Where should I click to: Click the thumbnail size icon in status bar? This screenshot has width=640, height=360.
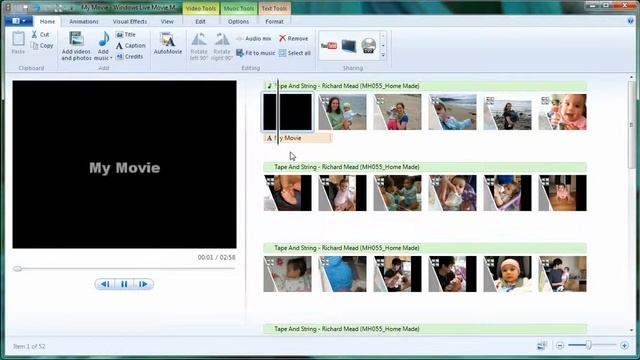542,346
